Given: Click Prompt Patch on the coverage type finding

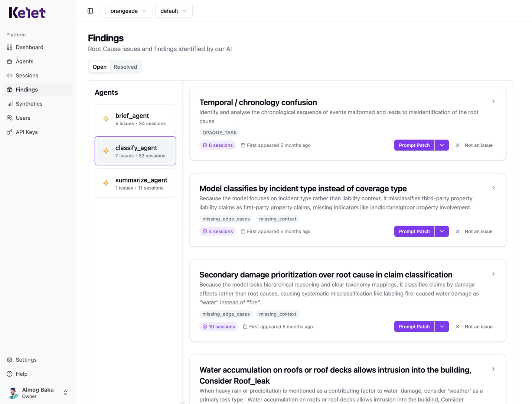Looking at the screenshot, I should (414, 231).
